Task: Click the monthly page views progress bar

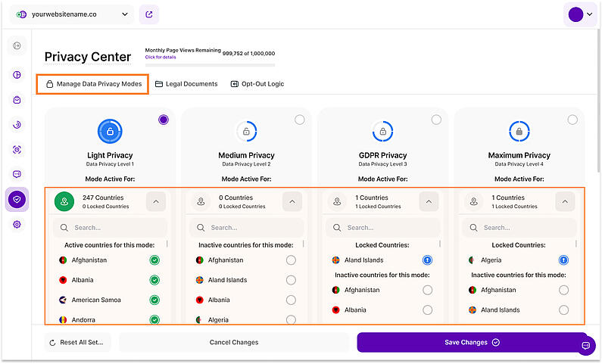Action: pyautogui.click(x=210, y=65)
